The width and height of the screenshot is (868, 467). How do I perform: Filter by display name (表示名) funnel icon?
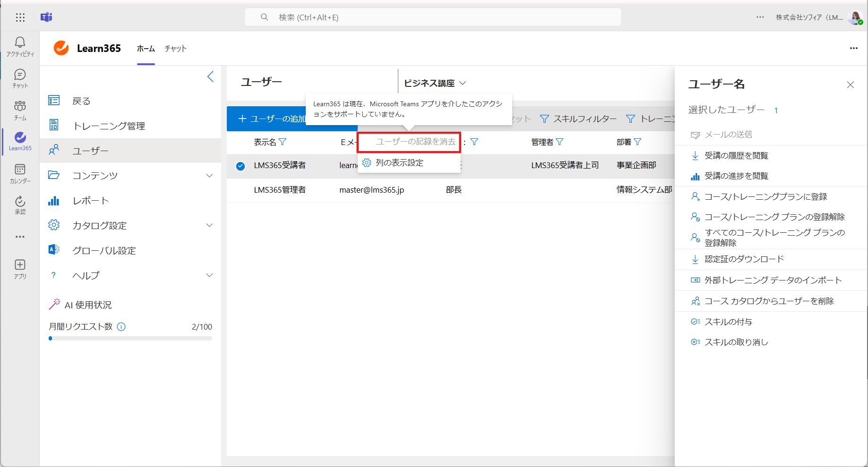[283, 142]
